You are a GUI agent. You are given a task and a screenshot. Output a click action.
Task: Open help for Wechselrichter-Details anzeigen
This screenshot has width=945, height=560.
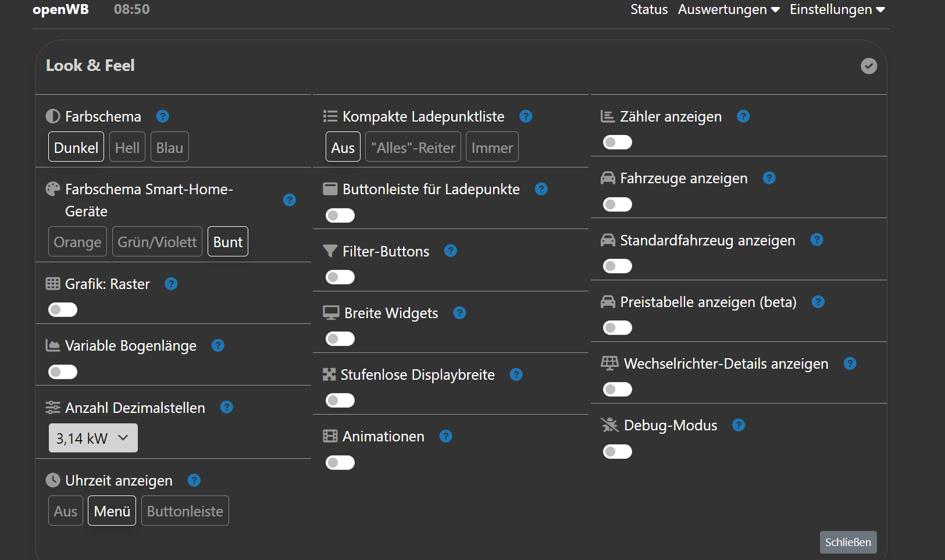click(850, 363)
